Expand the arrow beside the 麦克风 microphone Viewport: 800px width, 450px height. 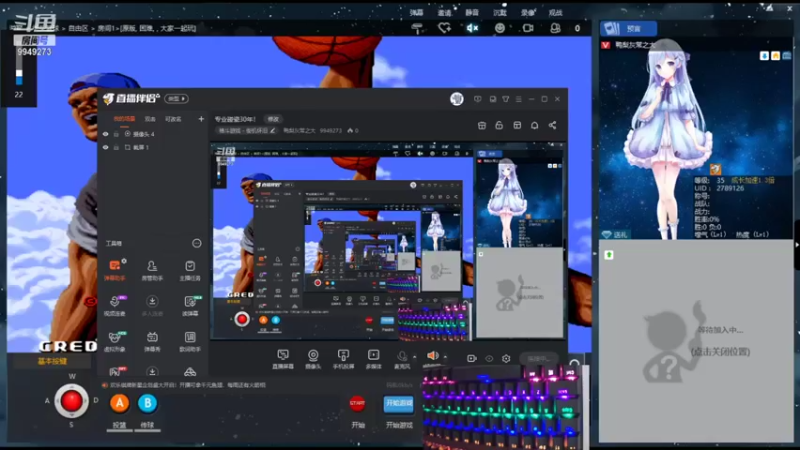[x=414, y=357]
